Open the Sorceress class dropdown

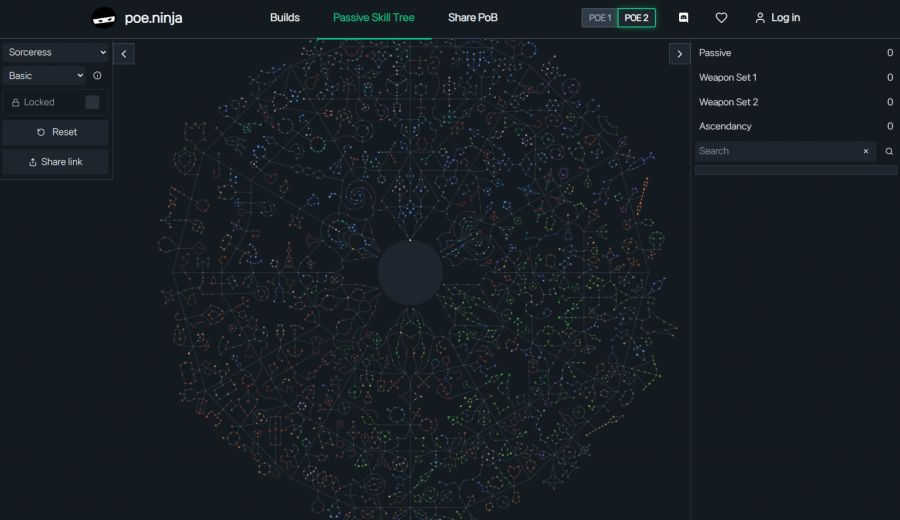pyautogui.click(x=56, y=52)
